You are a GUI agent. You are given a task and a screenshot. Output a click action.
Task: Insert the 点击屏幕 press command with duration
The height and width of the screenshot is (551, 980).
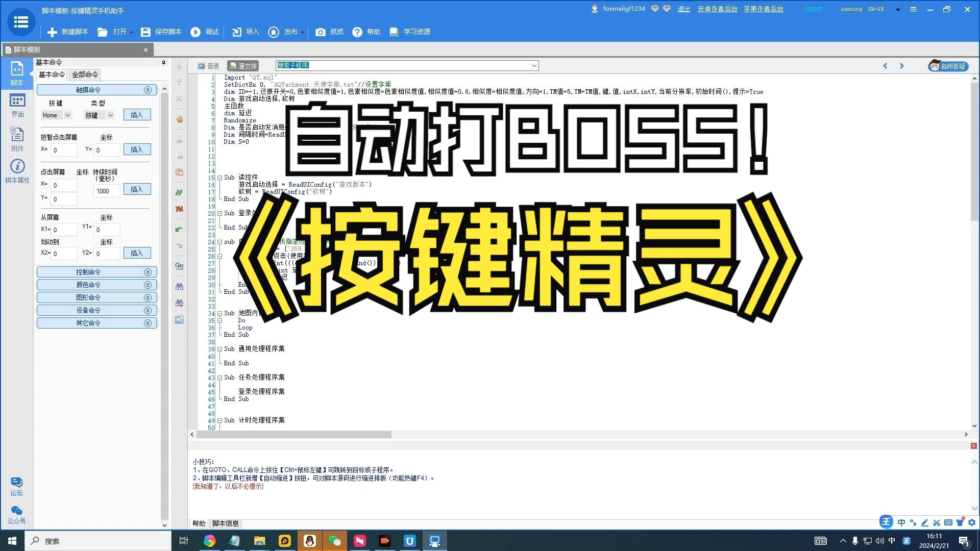coord(137,189)
